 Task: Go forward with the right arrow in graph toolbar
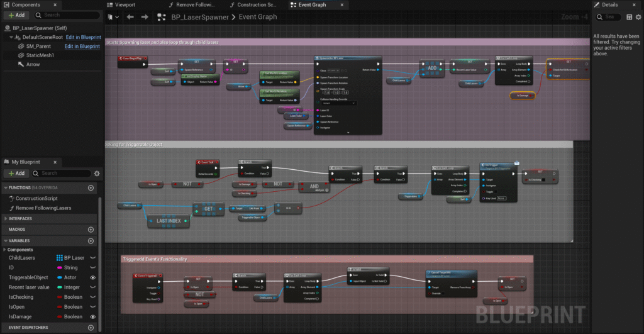[x=145, y=17]
